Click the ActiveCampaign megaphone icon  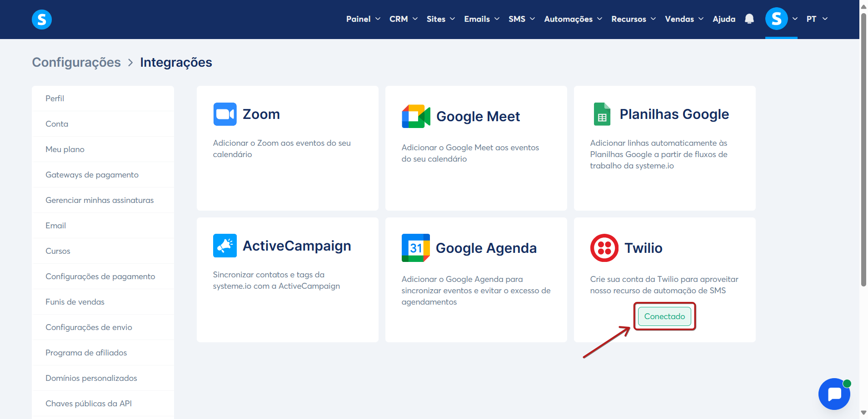click(x=225, y=246)
